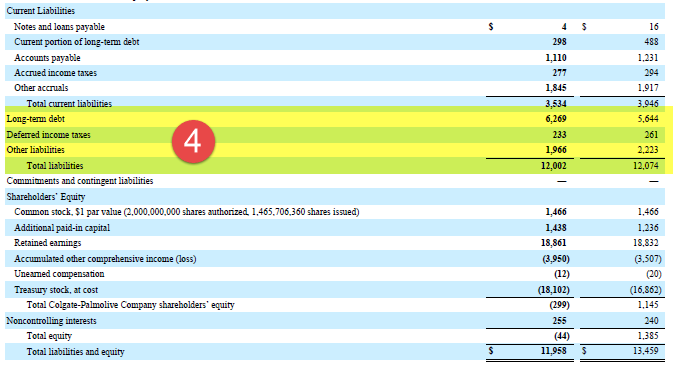Image resolution: width=675 pixels, height=368 pixels.
Task: Click the "Shareholders' Equity" section heading
Action: coord(46,197)
